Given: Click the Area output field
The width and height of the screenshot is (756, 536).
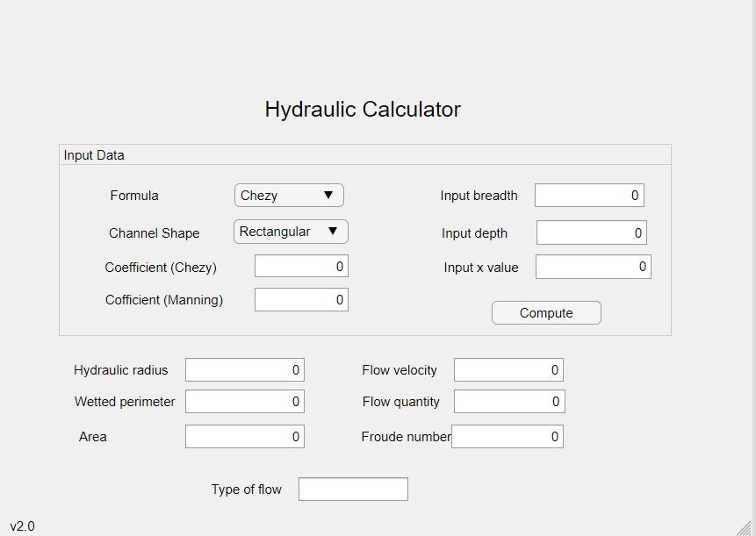Looking at the screenshot, I should point(244,436).
